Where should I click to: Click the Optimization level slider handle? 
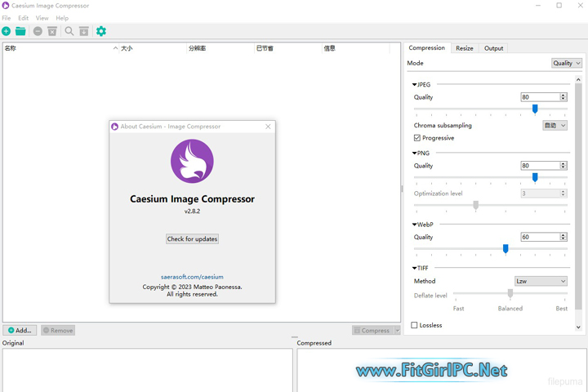(x=476, y=205)
